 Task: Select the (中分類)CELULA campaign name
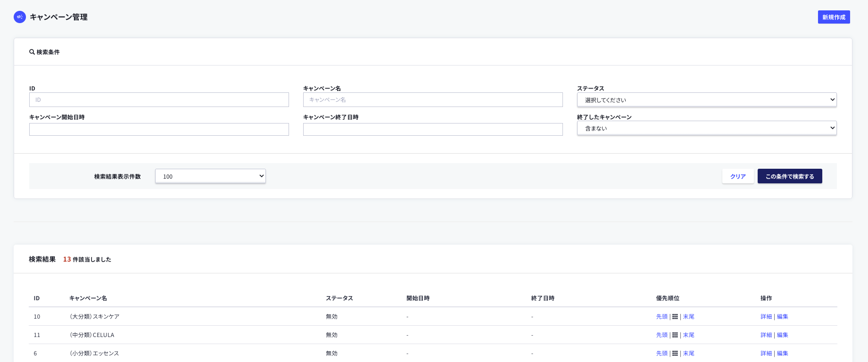92,335
